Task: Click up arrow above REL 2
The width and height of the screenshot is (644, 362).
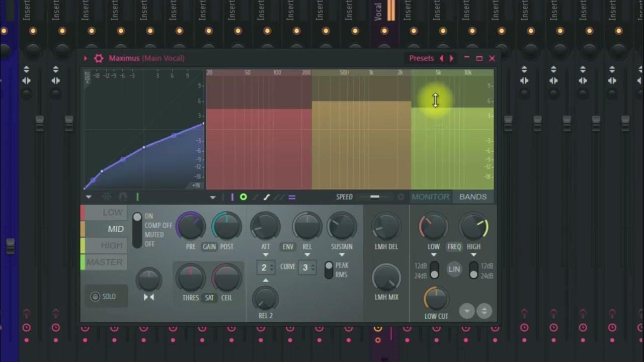Action: [x=266, y=280]
